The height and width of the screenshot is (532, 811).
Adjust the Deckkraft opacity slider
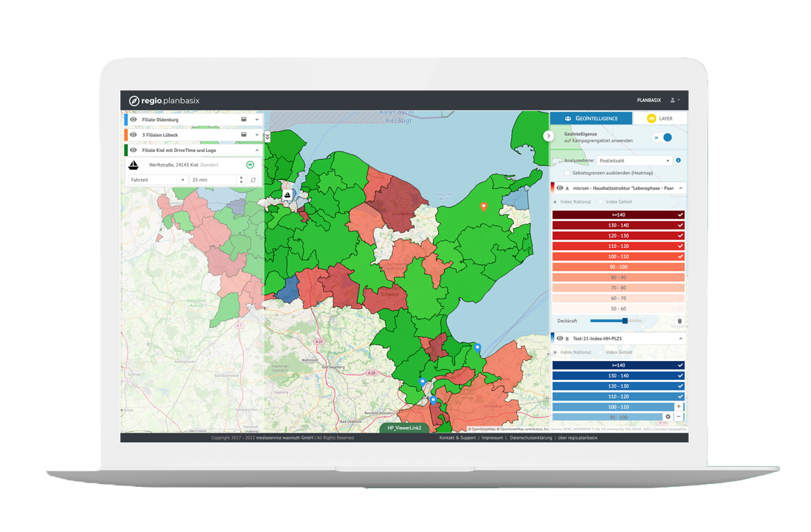[625, 321]
